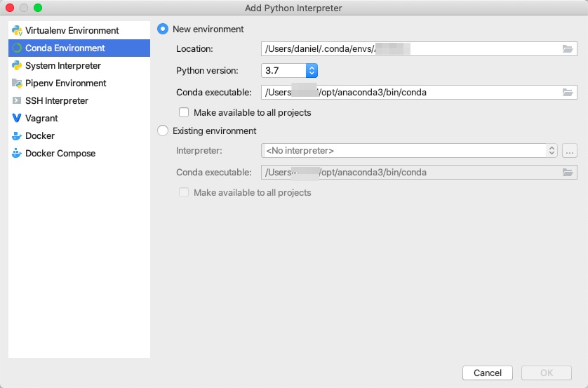The width and height of the screenshot is (588, 388).
Task: Click the Conda Environment circle icon
Action: (x=18, y=48)
